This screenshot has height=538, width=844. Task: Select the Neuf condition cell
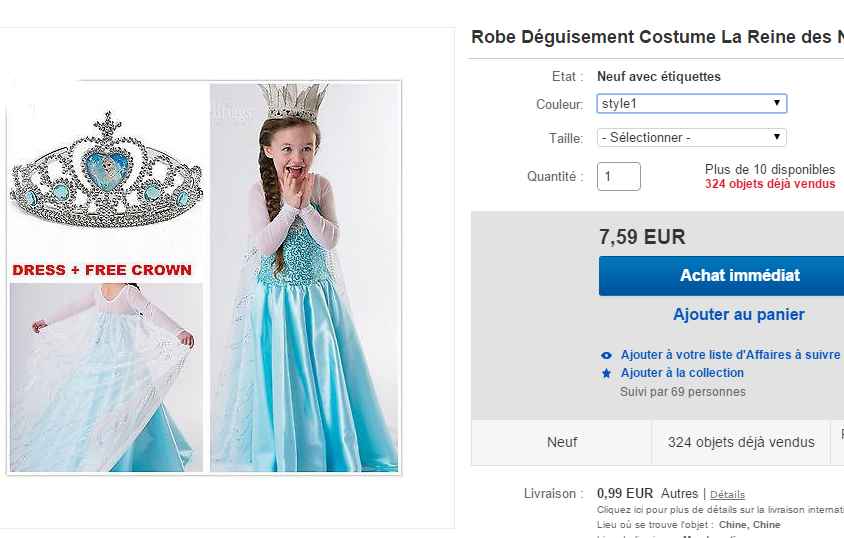[x=562, y=442]
